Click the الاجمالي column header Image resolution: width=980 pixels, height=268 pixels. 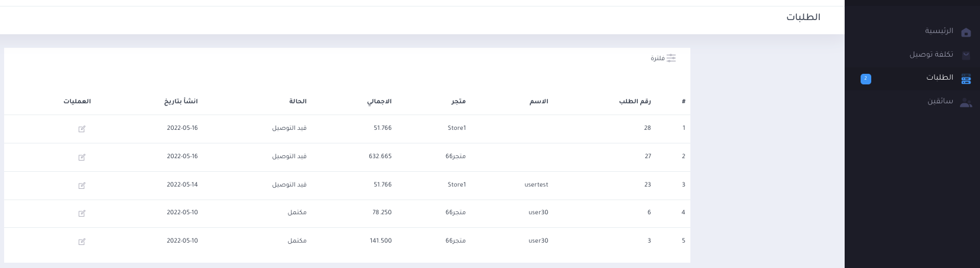(379, 102)
